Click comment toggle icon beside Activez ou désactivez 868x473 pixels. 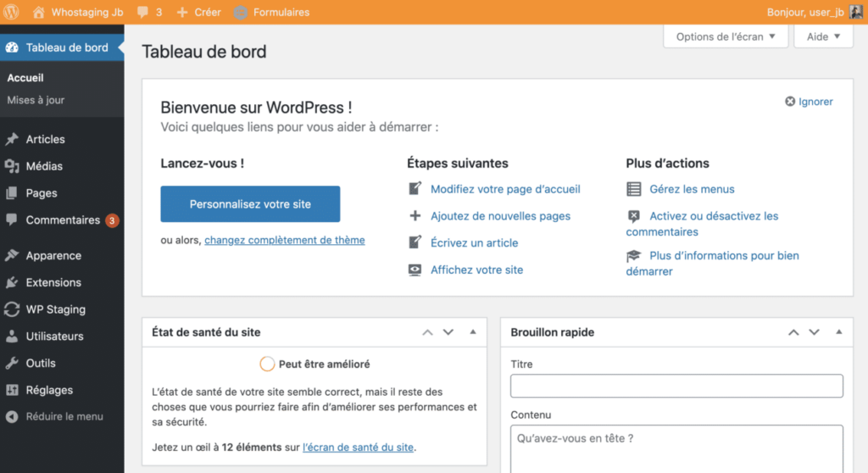coord(634,216)
